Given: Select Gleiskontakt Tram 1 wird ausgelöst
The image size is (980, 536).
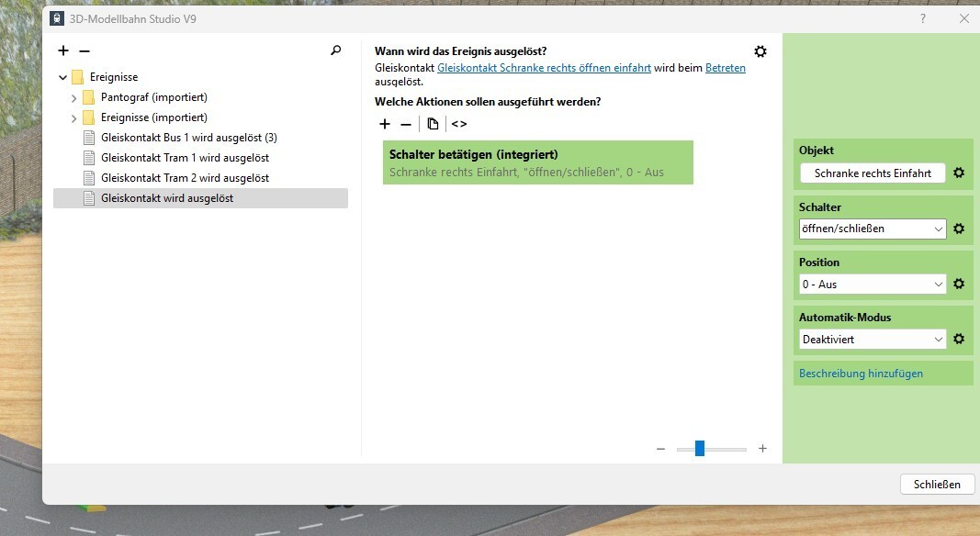Looking at the screenshot, I should (x=185, y=158).
